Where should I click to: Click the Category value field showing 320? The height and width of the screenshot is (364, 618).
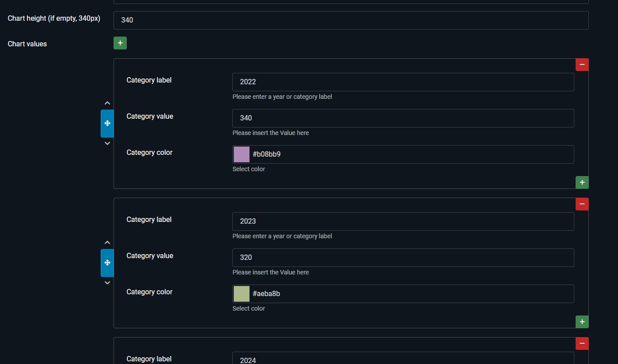(403, 258)
